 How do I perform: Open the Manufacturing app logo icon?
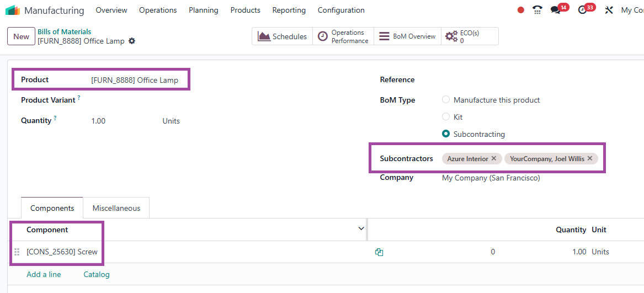[x=13, y=10]
